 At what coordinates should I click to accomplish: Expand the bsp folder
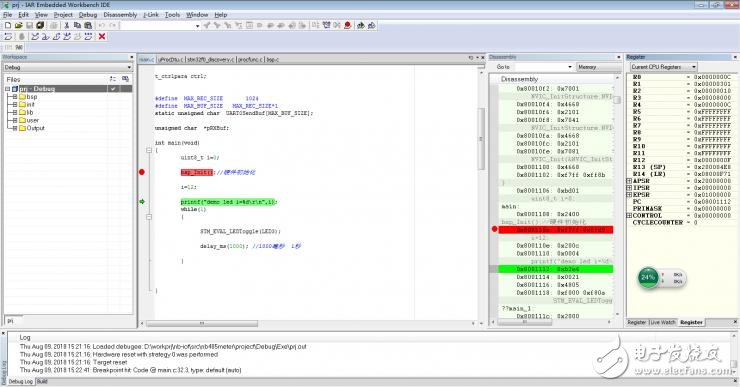tap(15, 97)
